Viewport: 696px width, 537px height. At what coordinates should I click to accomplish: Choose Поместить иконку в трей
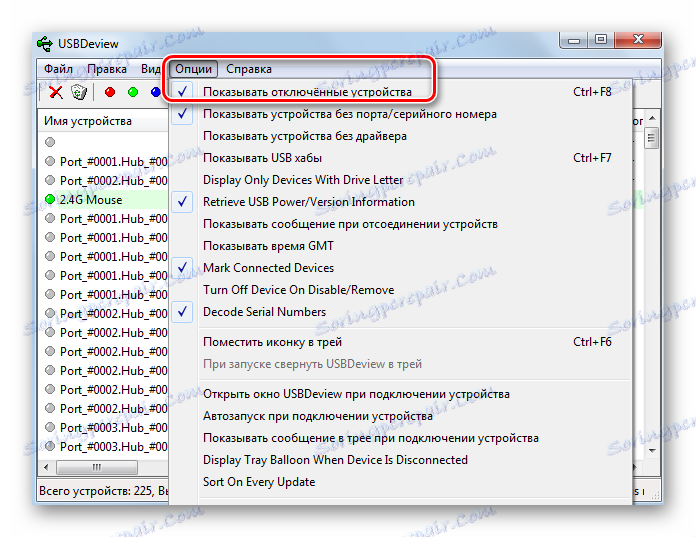pyautogui.click(x=400, y=342)
